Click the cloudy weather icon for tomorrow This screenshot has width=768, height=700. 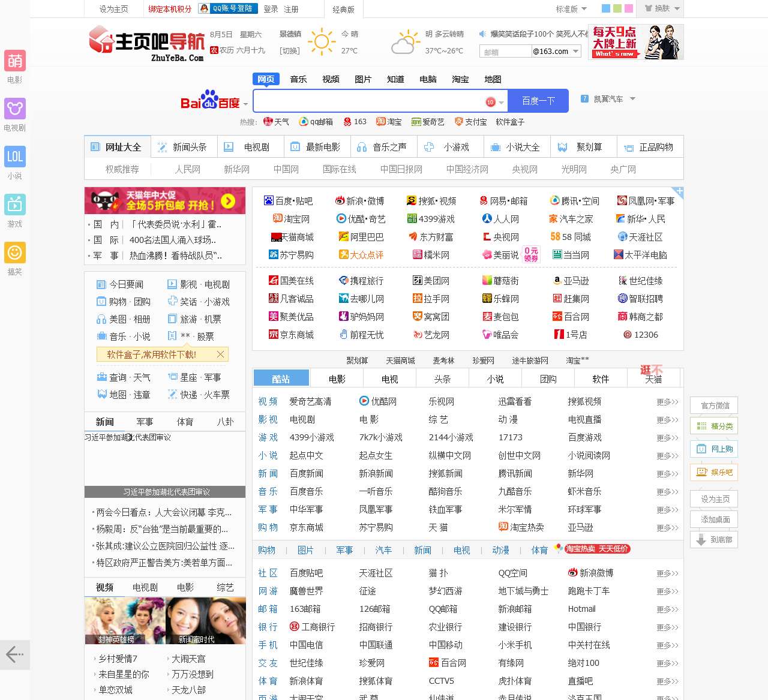(x=406, y=42)
